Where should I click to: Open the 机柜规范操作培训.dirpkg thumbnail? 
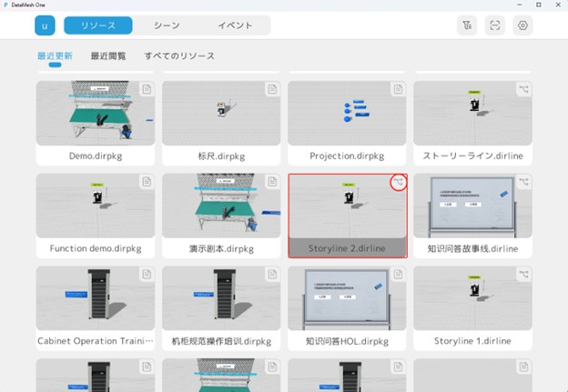tap(221, 298)
